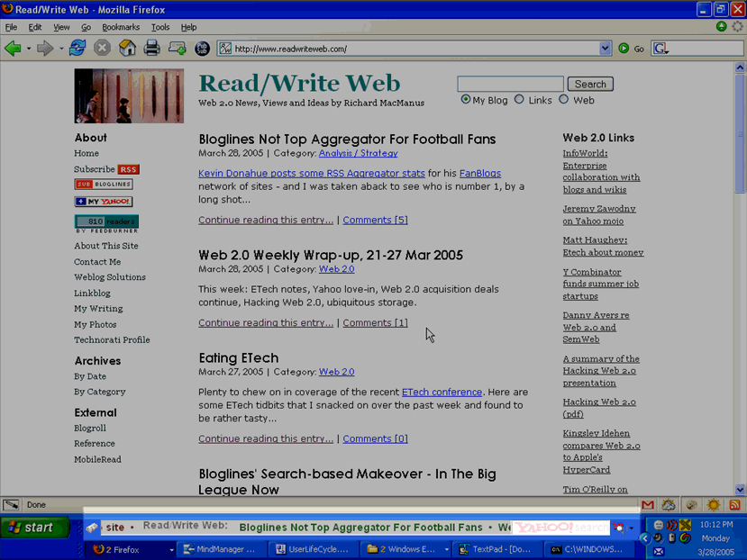Screen dimensions: 747x560
Task: Open the Help menu
Action: (x=188, y=27)
